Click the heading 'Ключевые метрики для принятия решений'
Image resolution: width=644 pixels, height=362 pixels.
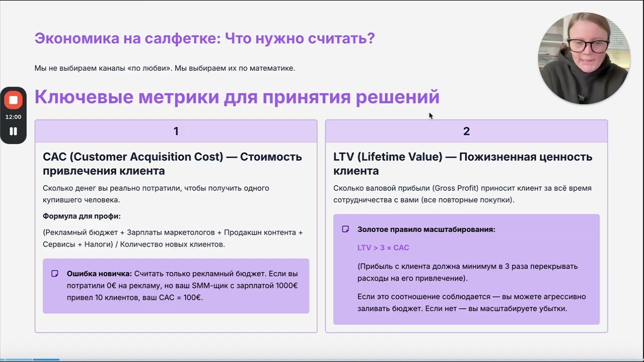pos(237,97)
